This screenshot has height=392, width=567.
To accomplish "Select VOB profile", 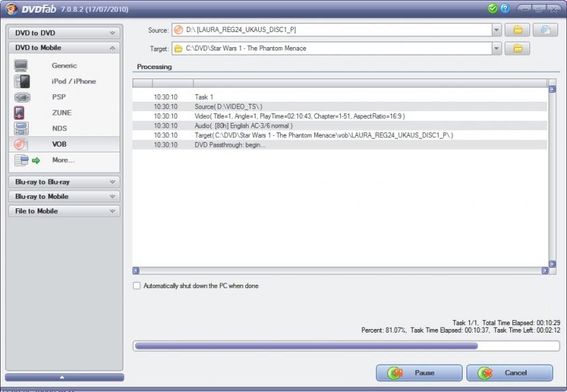I will point(59,144).
